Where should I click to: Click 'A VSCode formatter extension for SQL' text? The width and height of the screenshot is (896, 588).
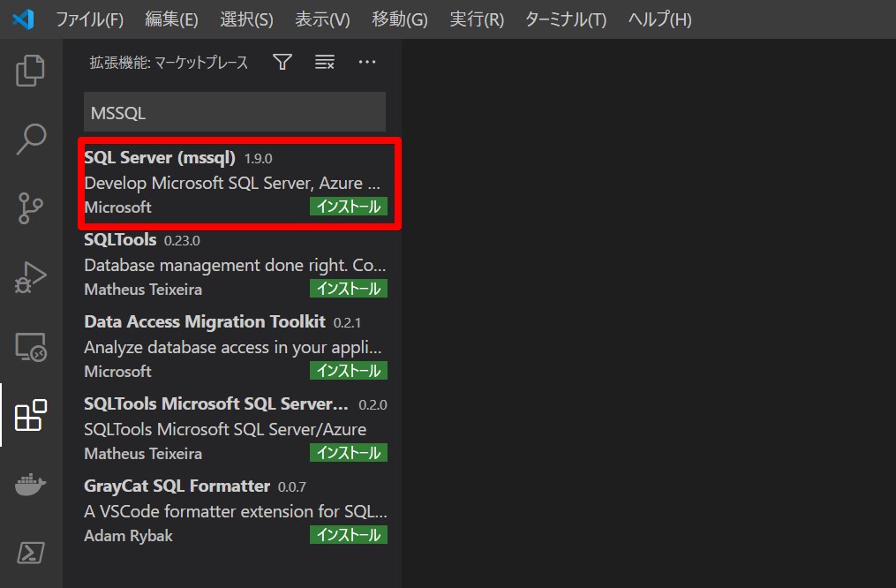pos(236,511)
